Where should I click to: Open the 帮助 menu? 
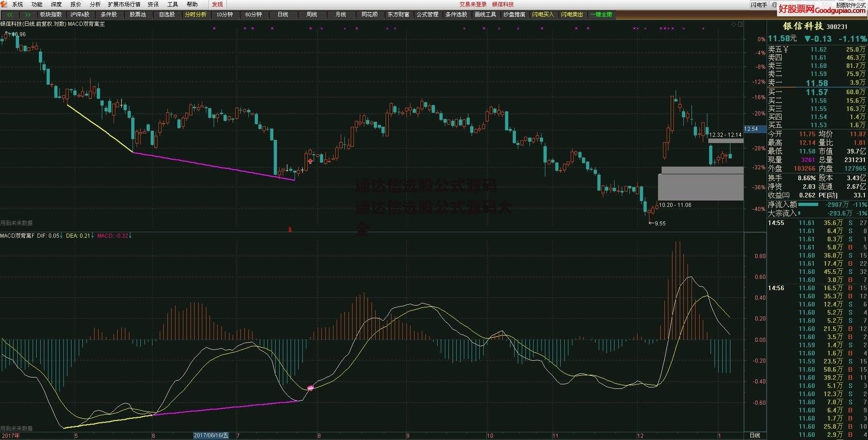tap(192, 5)
